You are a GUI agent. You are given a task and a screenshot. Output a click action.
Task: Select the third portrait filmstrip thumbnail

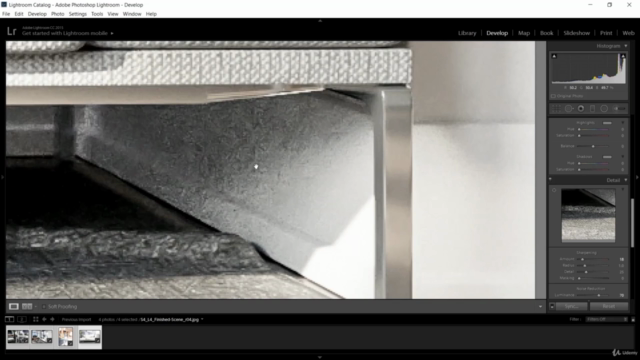(x=65, y=337)
